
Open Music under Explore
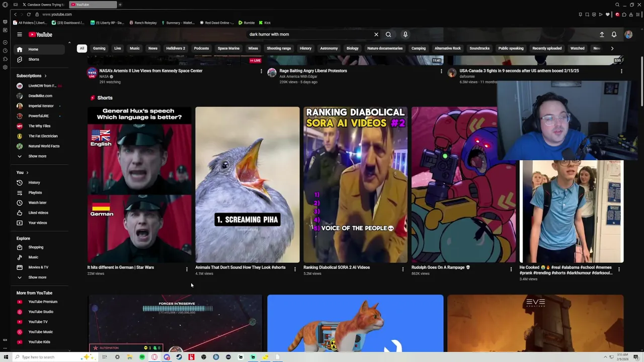pos(39,257)
